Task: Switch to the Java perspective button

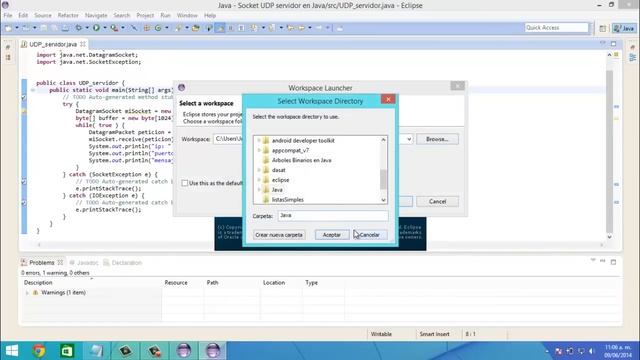Action: (x=624, y=28)
